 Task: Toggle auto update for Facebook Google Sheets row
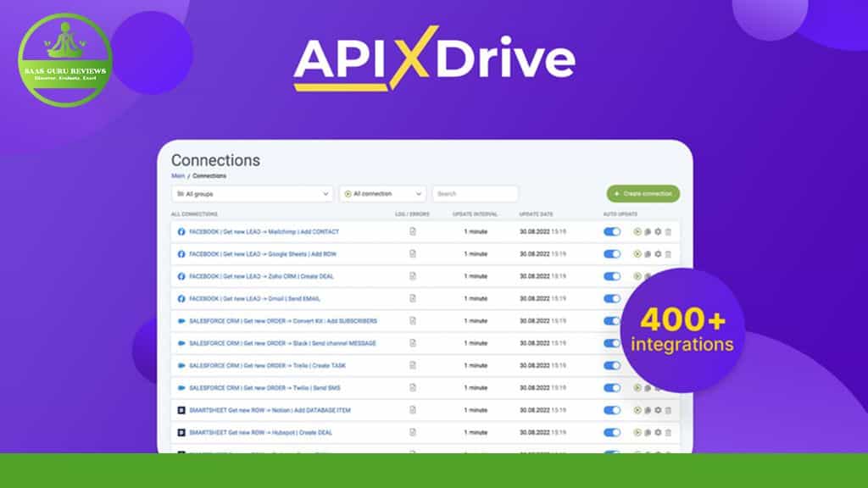[x=612, y=254]
